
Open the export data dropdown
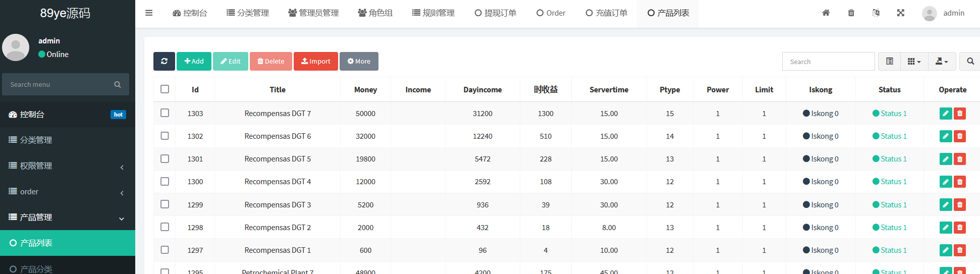[941, 61]
